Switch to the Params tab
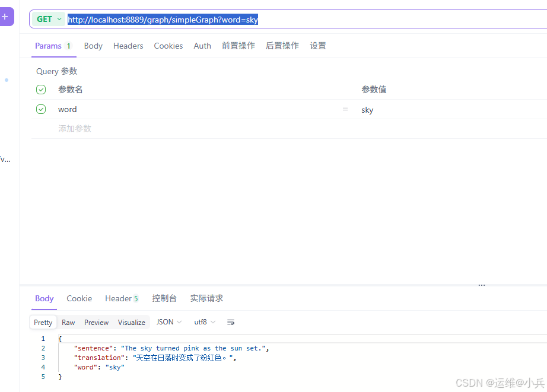Viewport: 547px width, 392px height. point(53,46)
